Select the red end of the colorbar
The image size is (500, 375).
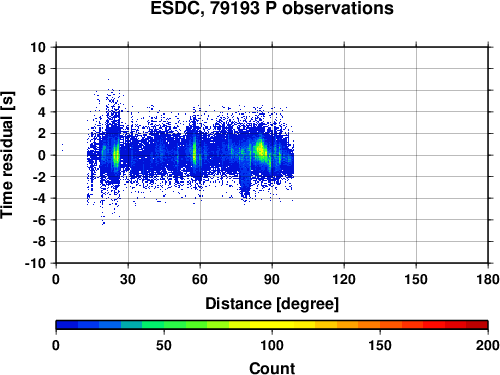pyautogui.click(x=477, y=325)
